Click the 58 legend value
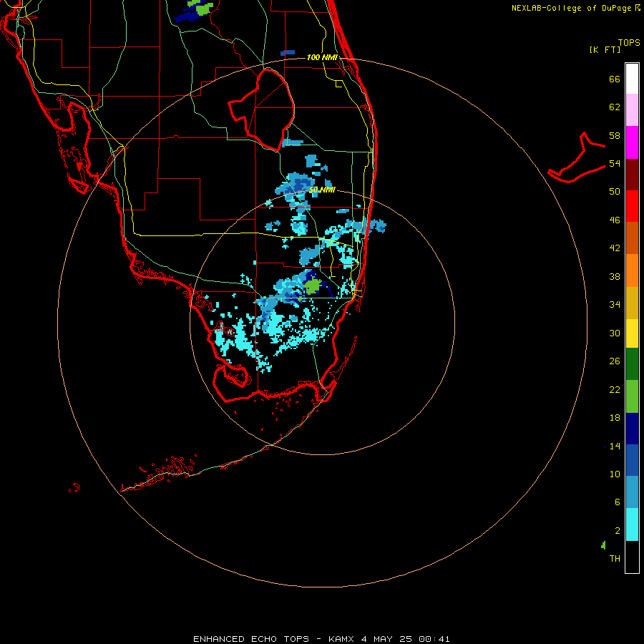This screenshot has height=644, width=644. pos(615,135)
